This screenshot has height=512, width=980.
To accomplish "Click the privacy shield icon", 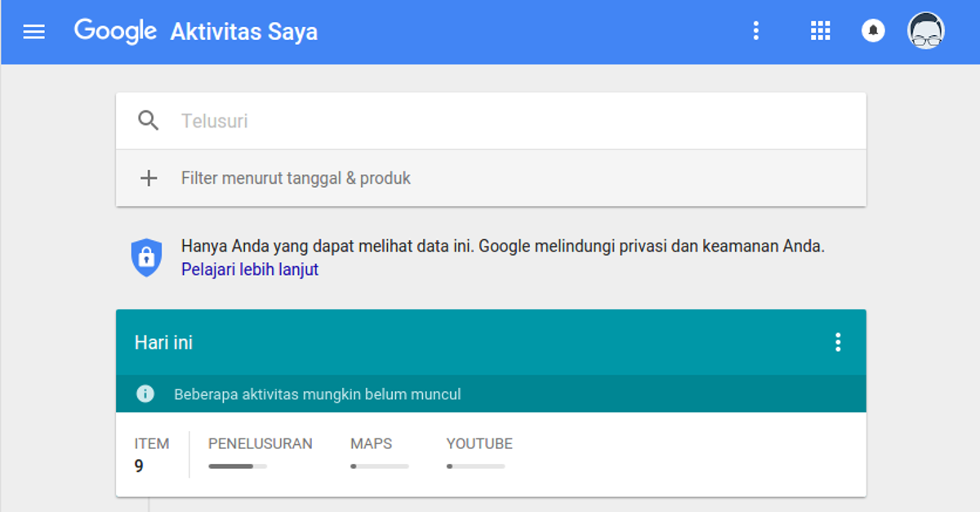I will tap(147, 257).
